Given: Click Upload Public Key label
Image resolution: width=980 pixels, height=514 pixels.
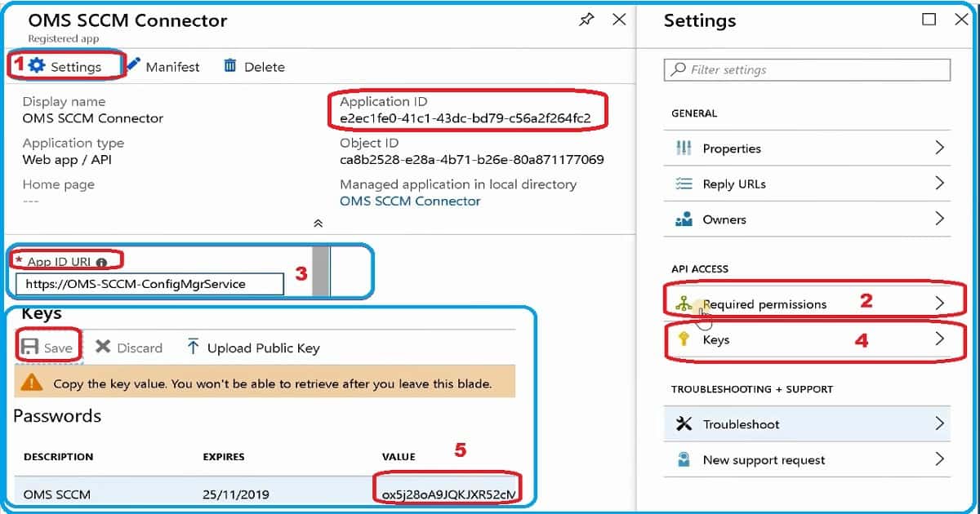Looking at the screenshot, I should point(263,348).
